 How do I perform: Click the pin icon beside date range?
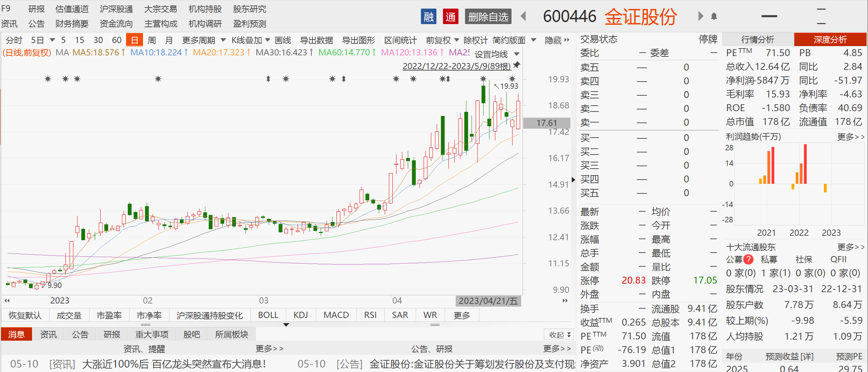516,65
